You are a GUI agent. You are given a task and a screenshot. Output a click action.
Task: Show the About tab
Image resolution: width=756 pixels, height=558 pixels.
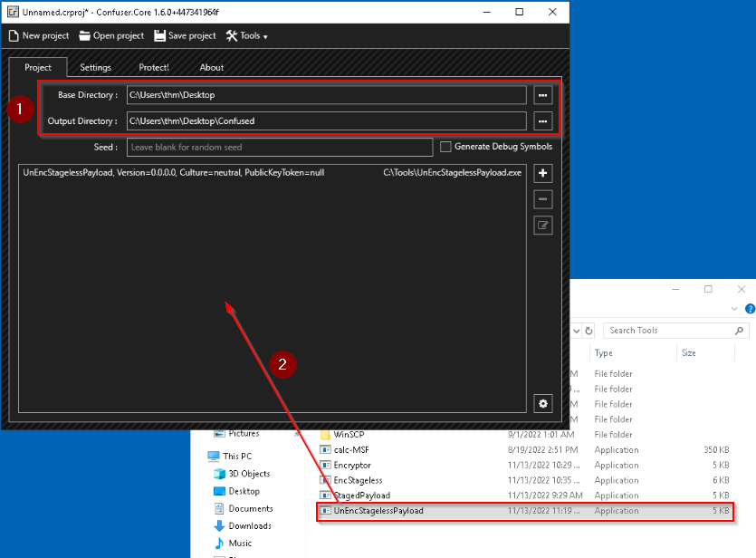[212, 68]
